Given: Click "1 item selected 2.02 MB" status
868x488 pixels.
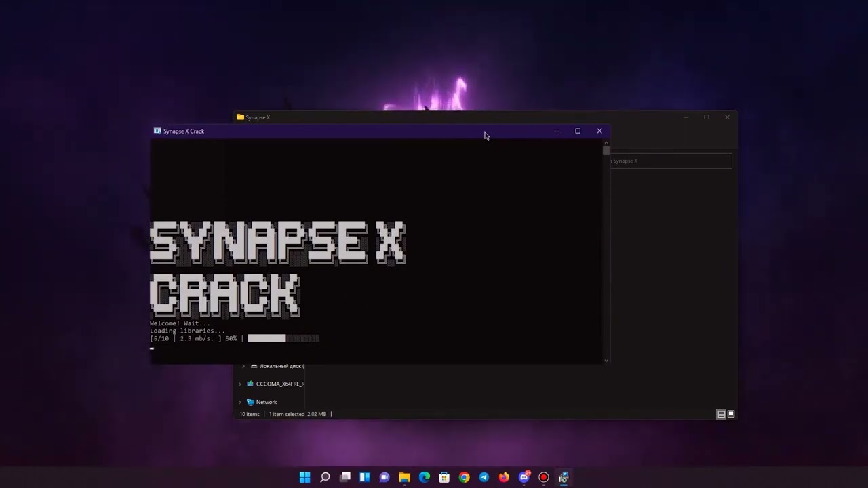Looking at the screenshot, I should coord(298,414).
